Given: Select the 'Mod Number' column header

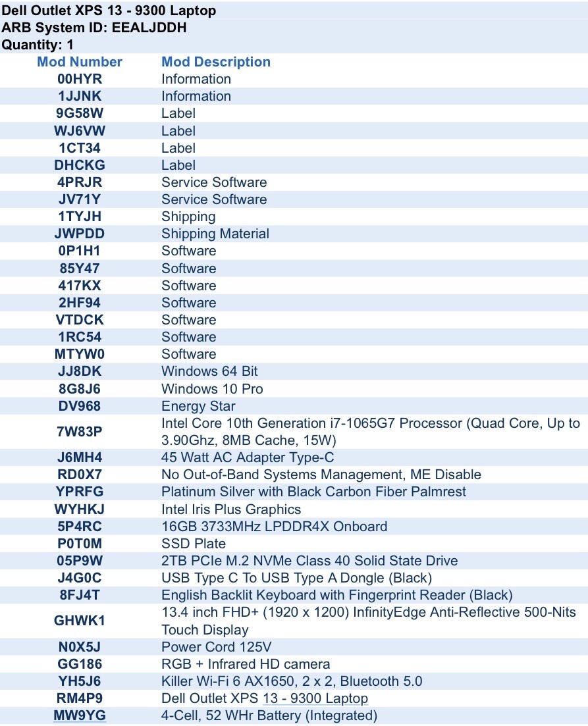Looking at the screenshot, I should point(80,62).
